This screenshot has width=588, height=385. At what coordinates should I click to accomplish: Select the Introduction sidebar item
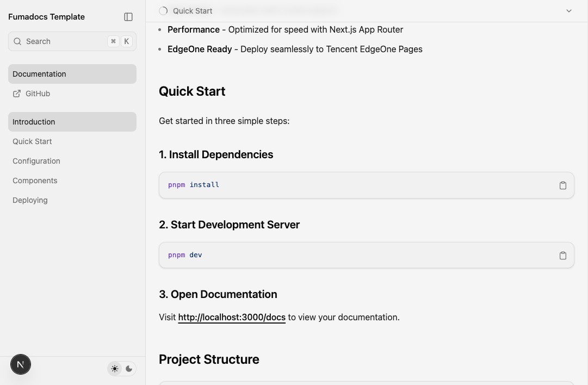point(34,122)
